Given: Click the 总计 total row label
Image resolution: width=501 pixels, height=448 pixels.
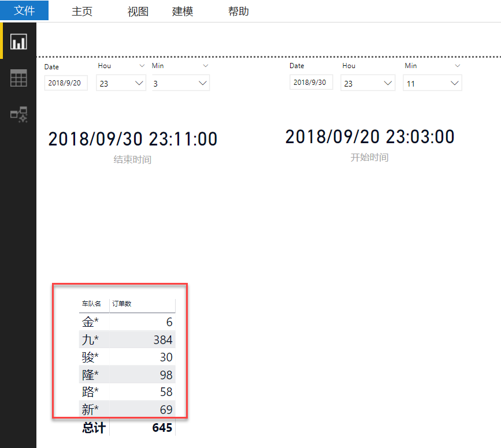Looking at the screenshot, I should point(94,428).
